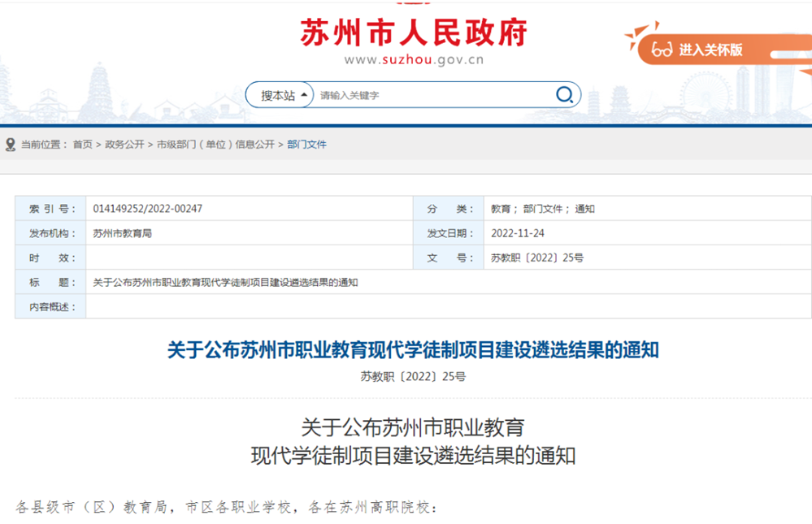
Task: Click the 当前位置 label
Action: [44, 145]
